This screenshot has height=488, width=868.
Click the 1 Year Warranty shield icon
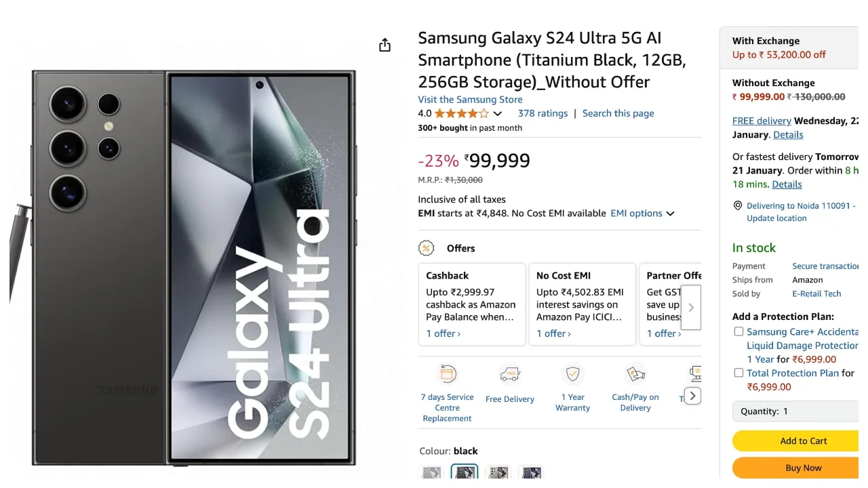[x=573, y=374]
